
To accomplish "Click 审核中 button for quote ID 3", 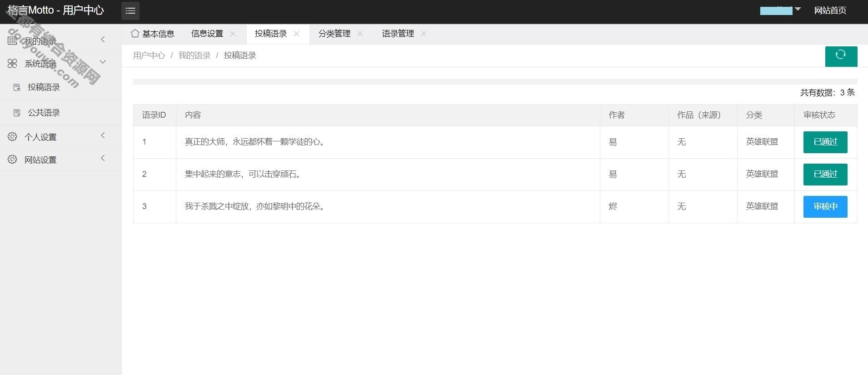I will coord(825,207).
